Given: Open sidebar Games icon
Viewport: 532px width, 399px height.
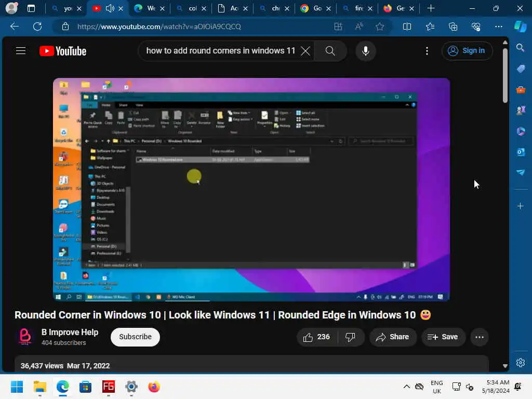Looking at the screenshot, I should (521, 110).
